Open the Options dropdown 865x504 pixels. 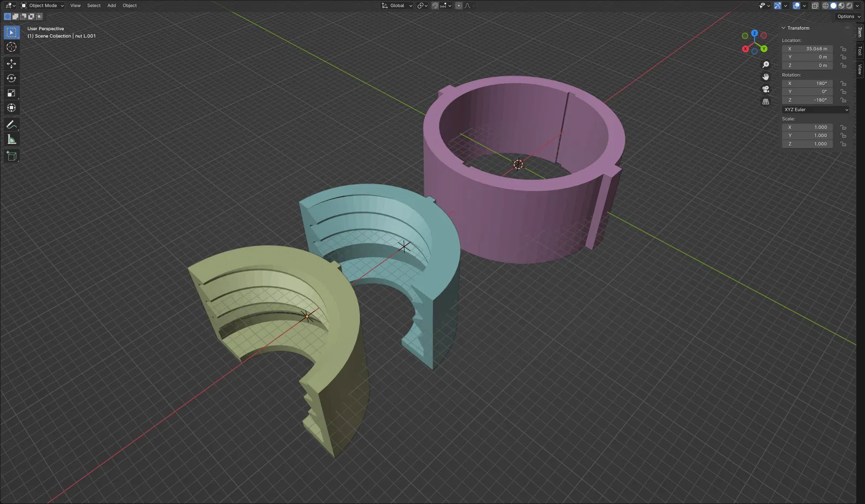848,17
